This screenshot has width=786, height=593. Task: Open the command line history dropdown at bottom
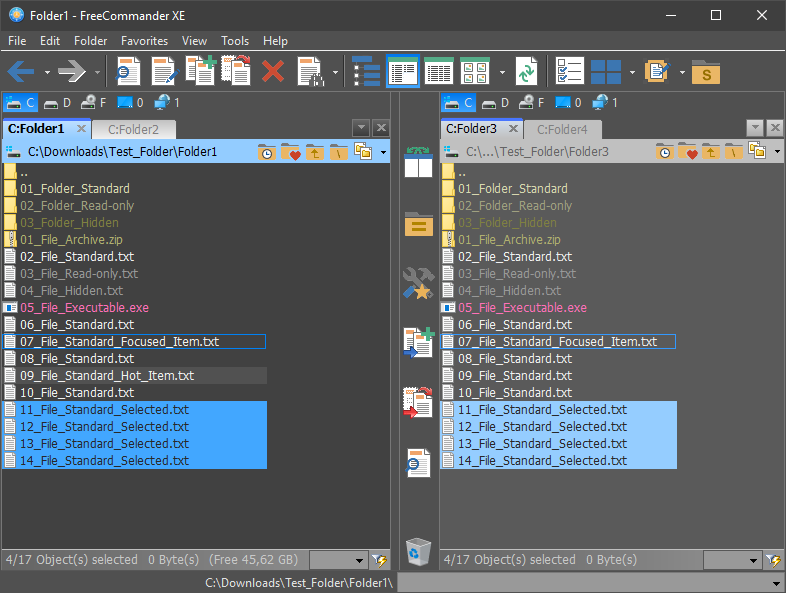pyautogui.click(x=776, y=583)
